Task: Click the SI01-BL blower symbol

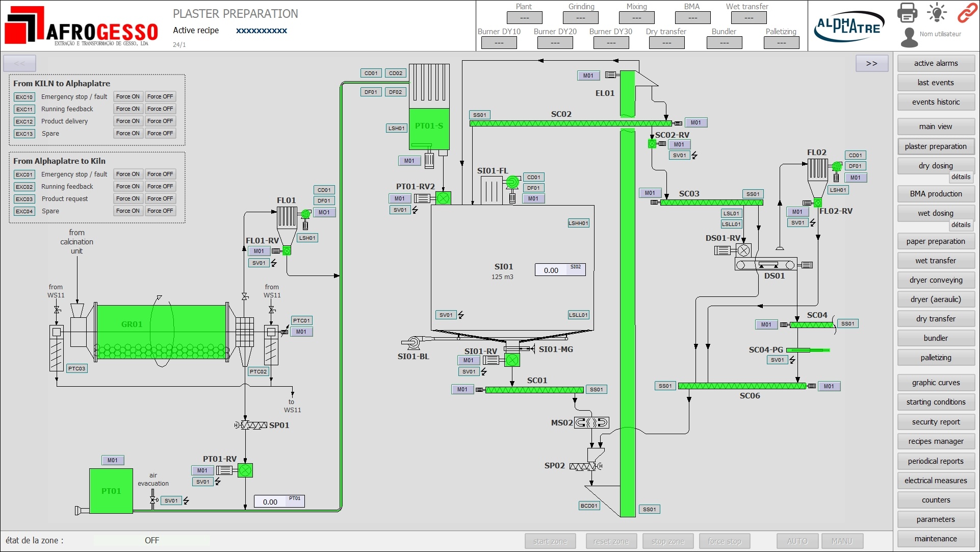Action: (x=412, y=342)
